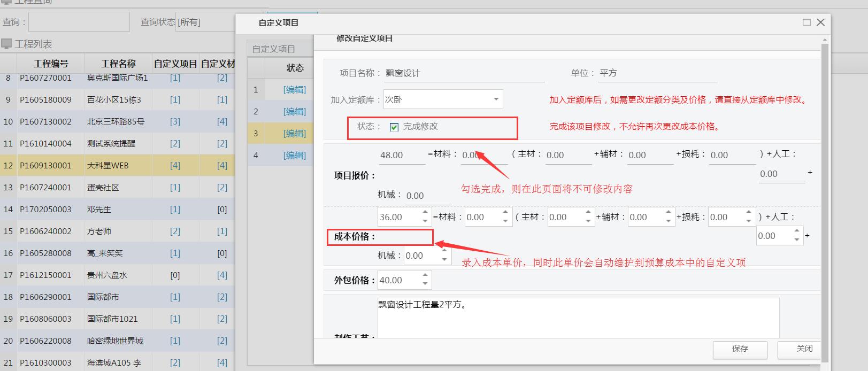Decrease the cost price 材料 value with down arrow
868x371 pixels.
(505, 221)
